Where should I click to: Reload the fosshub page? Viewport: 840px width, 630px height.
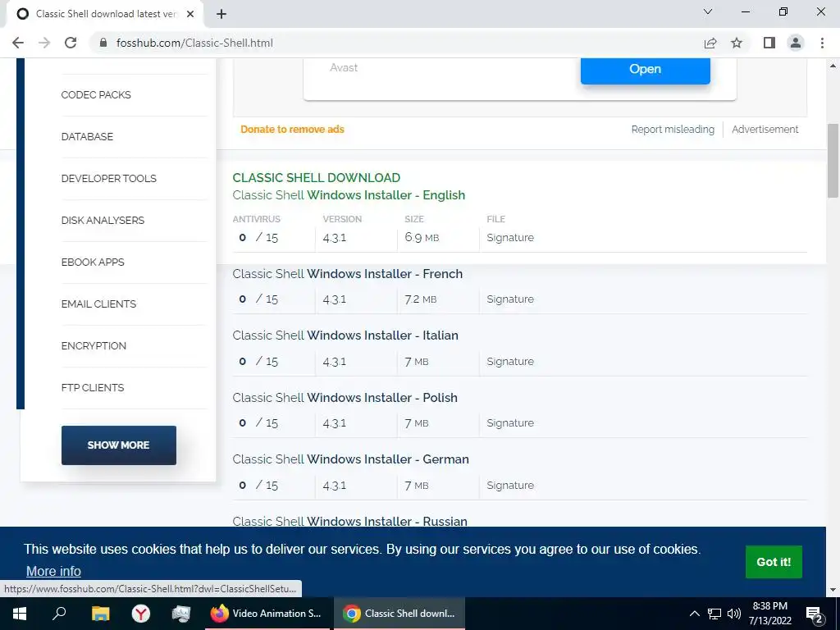71,43
